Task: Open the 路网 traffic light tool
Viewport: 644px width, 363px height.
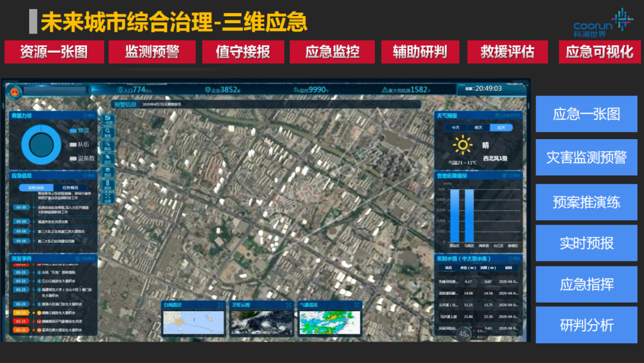Action: click(x=107, y=185)
